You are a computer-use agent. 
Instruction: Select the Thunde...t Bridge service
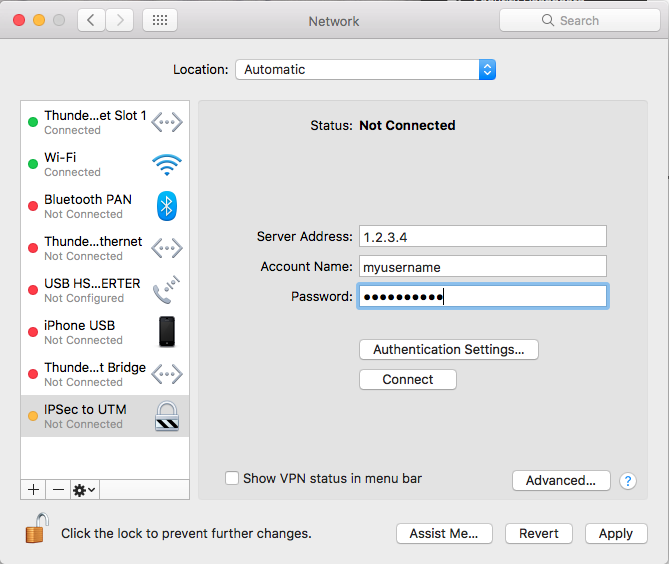point(105,374)
